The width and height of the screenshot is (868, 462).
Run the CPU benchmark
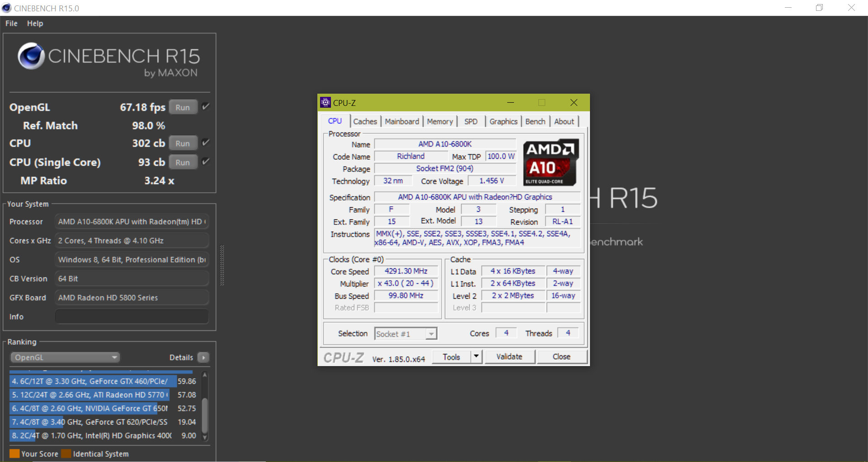(183, 143)
